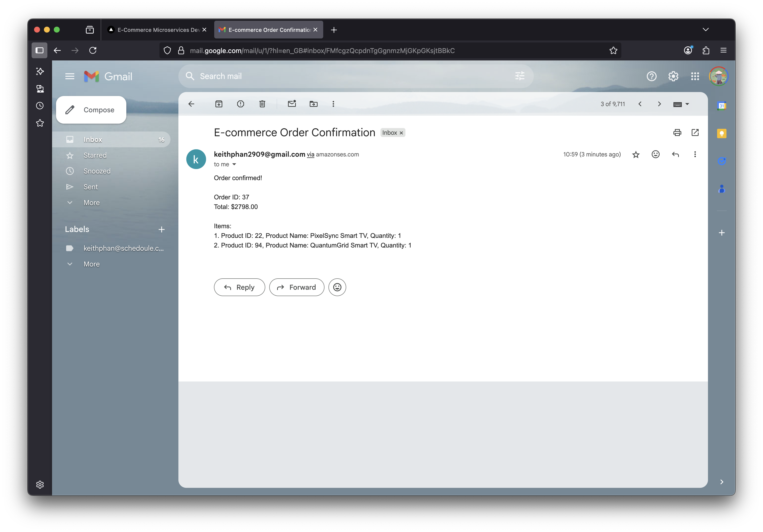Click the Compose button
The image size is (763, 532).
coord(91,110)
